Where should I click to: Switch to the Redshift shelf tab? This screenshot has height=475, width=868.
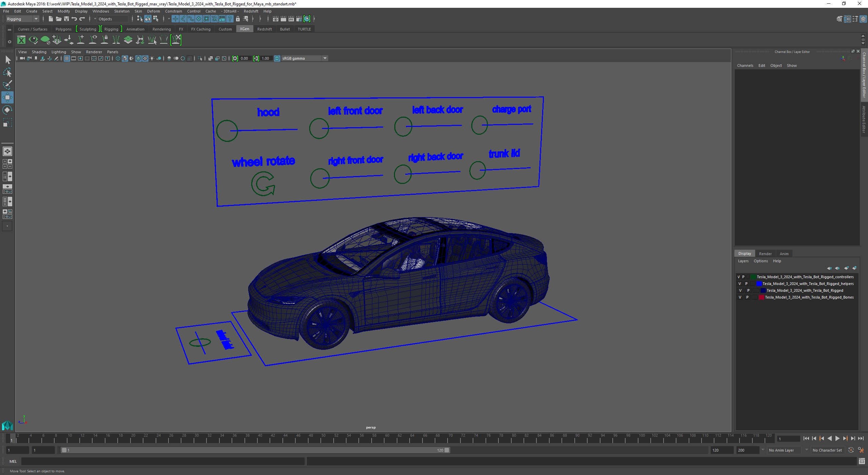264,29
